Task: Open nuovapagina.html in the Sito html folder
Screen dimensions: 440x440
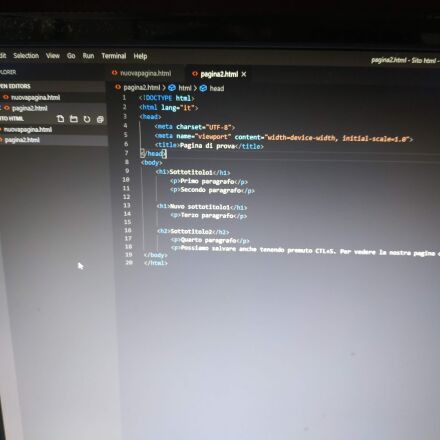Action: pos(28,129)
